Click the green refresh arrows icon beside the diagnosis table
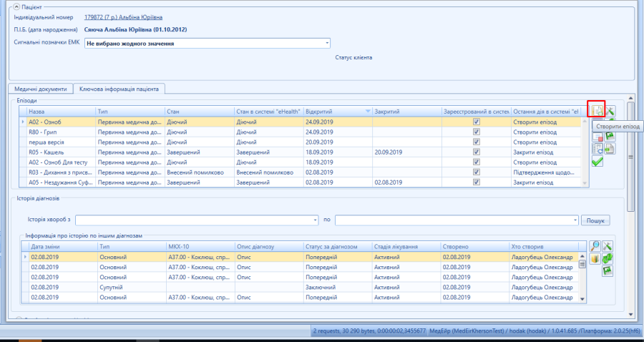The image size is (644, 342). (608, 259)
